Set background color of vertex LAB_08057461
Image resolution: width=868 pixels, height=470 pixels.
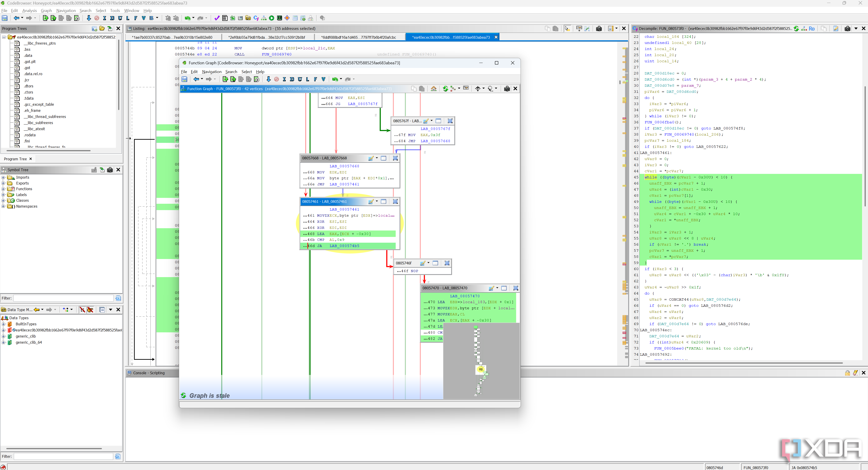[x=371, y=201]
